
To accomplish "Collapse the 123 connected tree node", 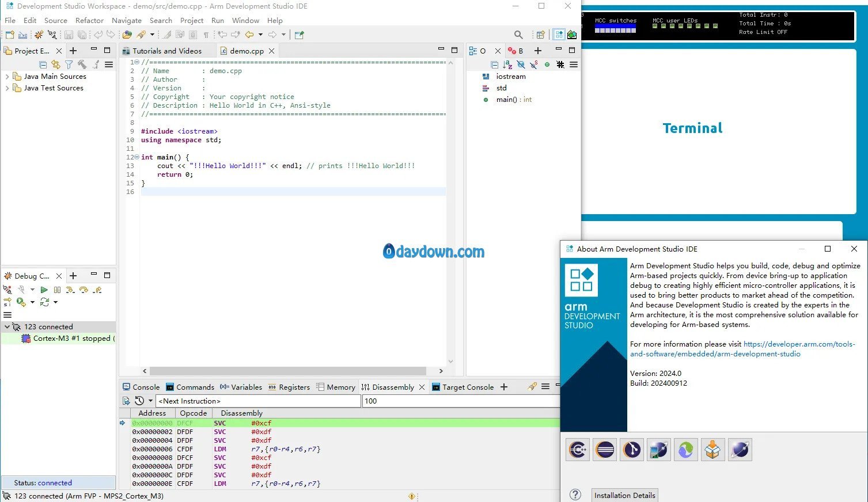I will pos(7,326).
